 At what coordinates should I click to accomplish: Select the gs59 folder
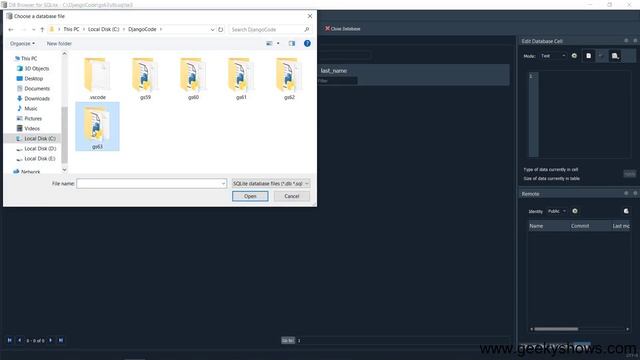(x=145, y=78)
